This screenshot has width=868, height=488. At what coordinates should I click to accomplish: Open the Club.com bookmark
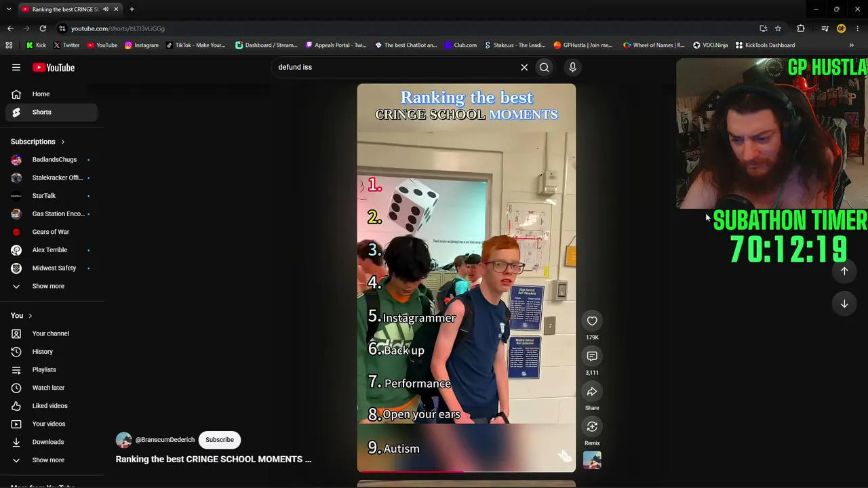point(460,45)
